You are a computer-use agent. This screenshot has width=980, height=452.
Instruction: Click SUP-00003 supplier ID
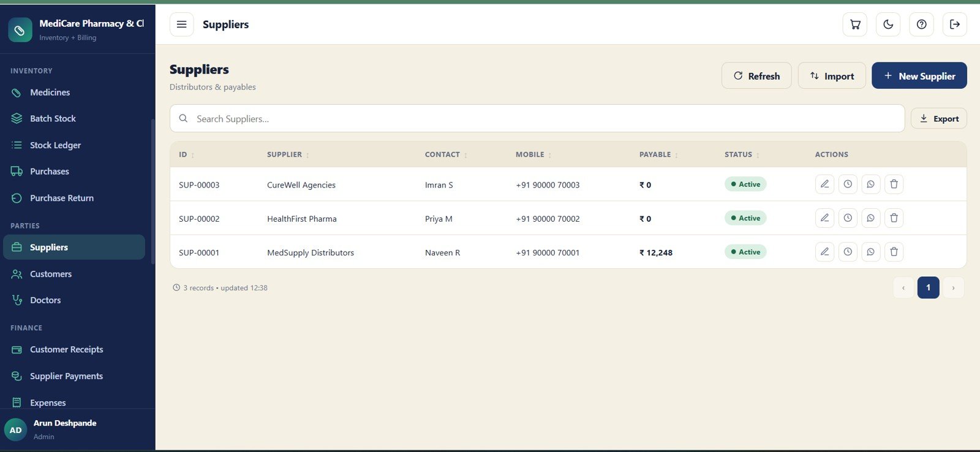pyautogui.click(x=199, y=185)
